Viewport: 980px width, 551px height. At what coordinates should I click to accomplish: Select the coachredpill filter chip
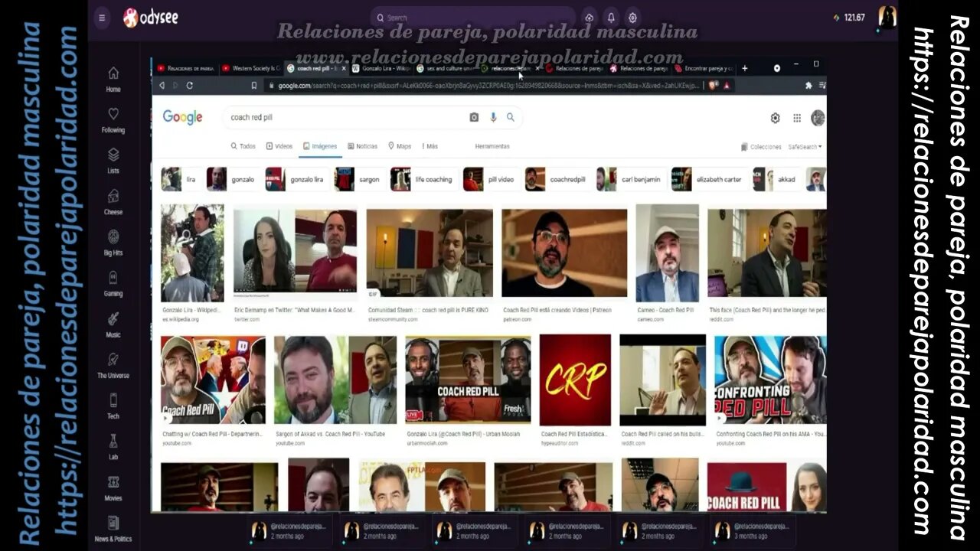pos(557,179)
